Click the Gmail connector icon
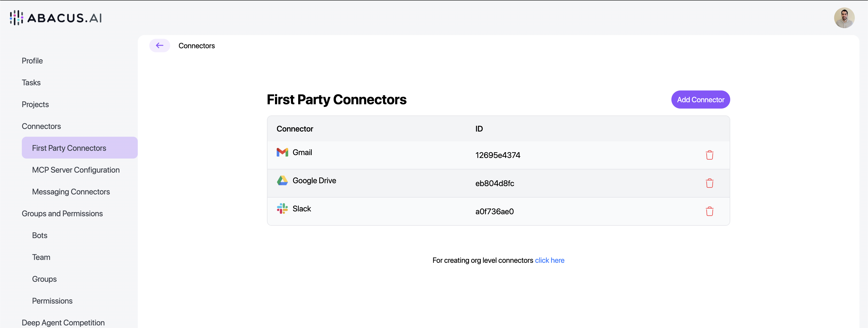 click(x=282, y=153)
